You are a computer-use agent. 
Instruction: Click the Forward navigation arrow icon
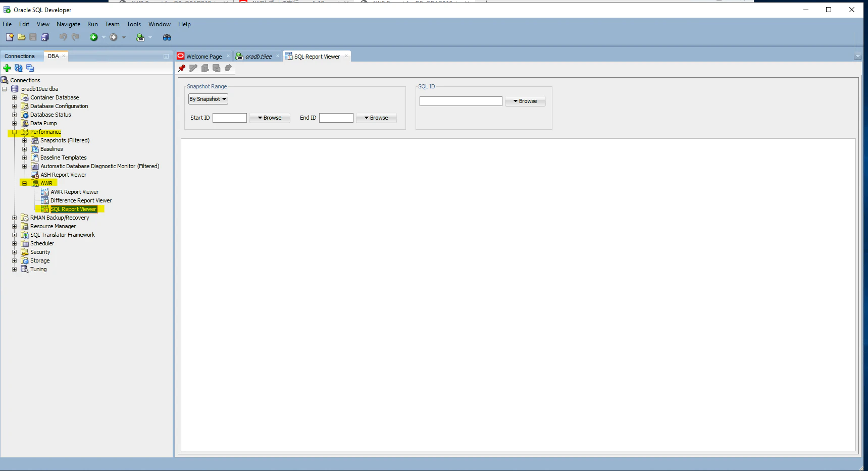114,37
